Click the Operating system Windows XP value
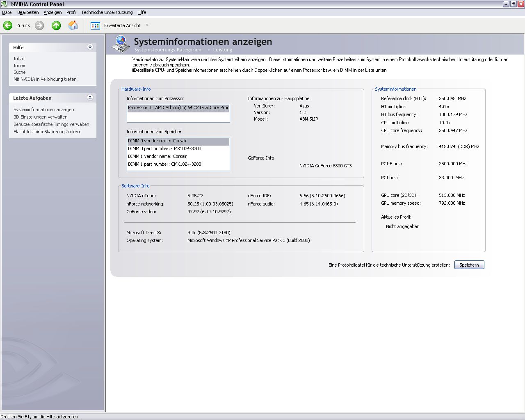The image size is (525, 420). (x=249, y=240)
